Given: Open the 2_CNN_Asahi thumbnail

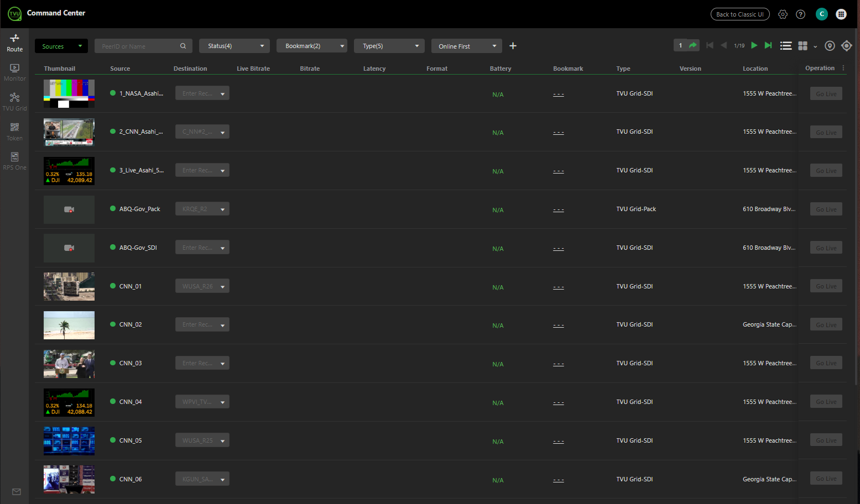Looking at the screenshot, I should point(69,132).
